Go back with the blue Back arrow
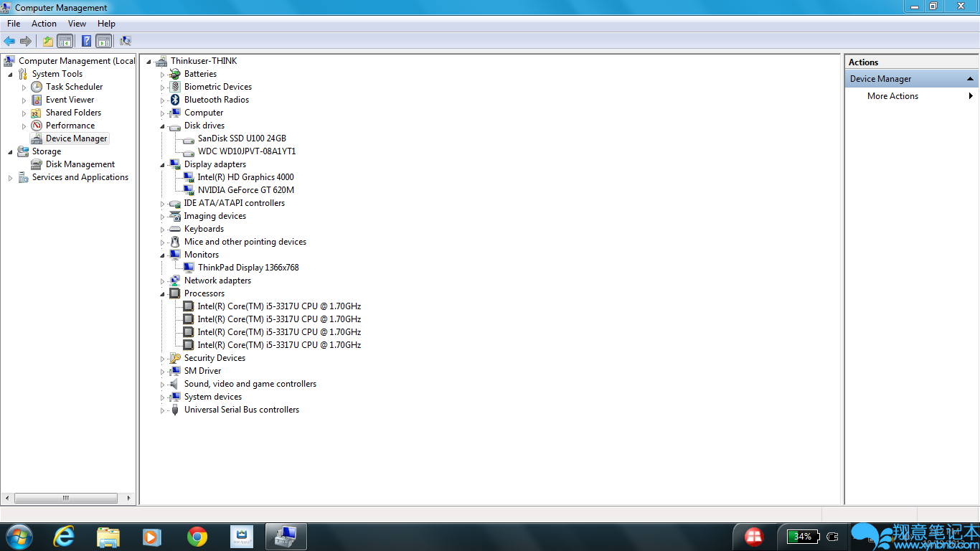Image resolution: width=980 pixels, height=551 pixels. (9, 41)
